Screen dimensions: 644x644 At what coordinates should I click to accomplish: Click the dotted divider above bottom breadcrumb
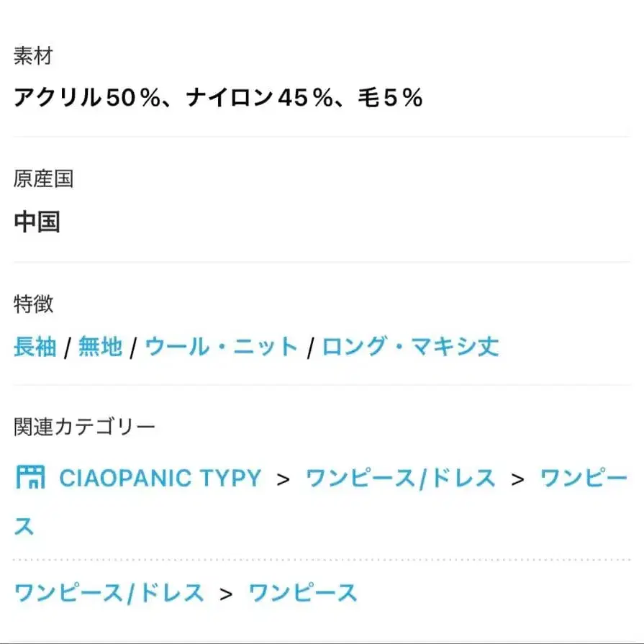[x=322, y=555]
